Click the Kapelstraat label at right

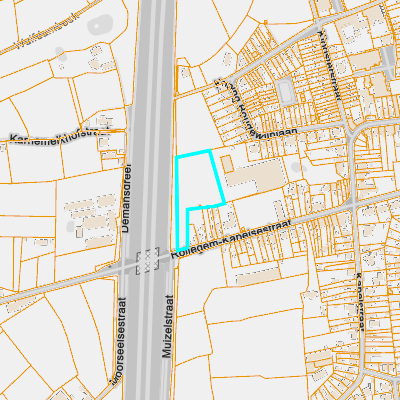pyautogui.click(x=360, y=302)
